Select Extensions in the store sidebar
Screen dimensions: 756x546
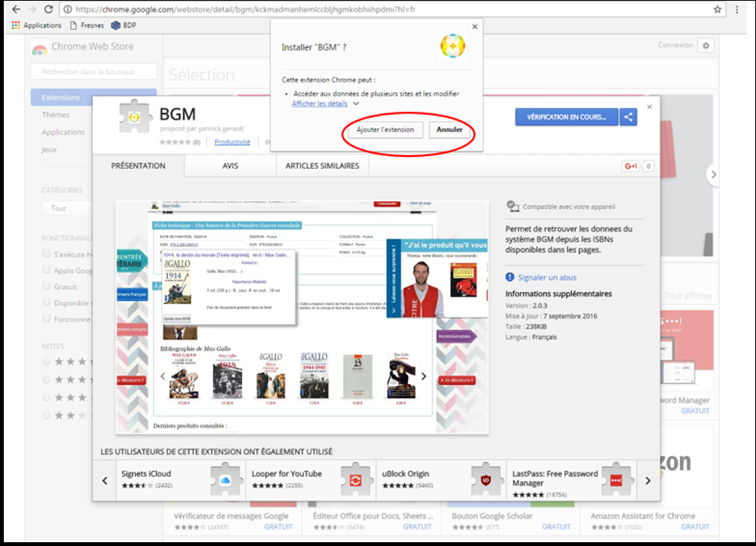click(93, 97)
